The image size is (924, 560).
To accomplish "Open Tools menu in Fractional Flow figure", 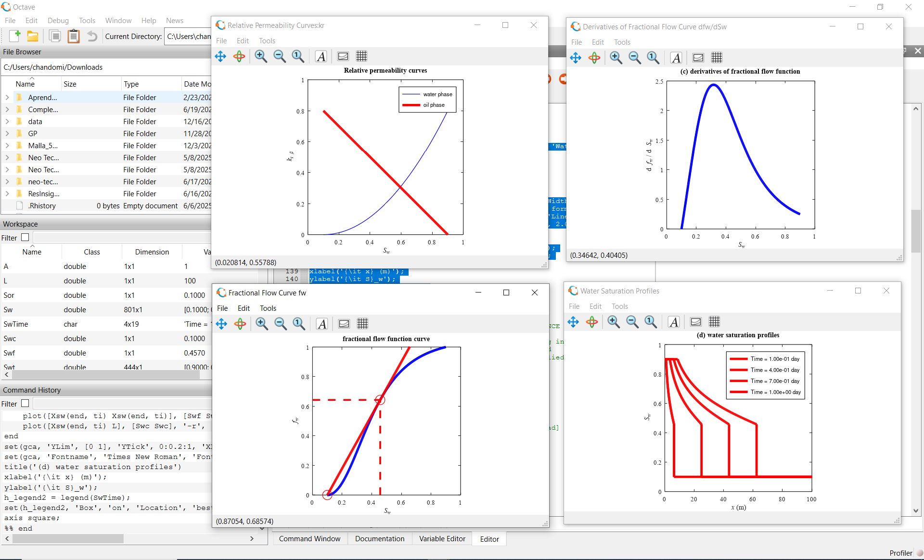I will coord(268,308).
